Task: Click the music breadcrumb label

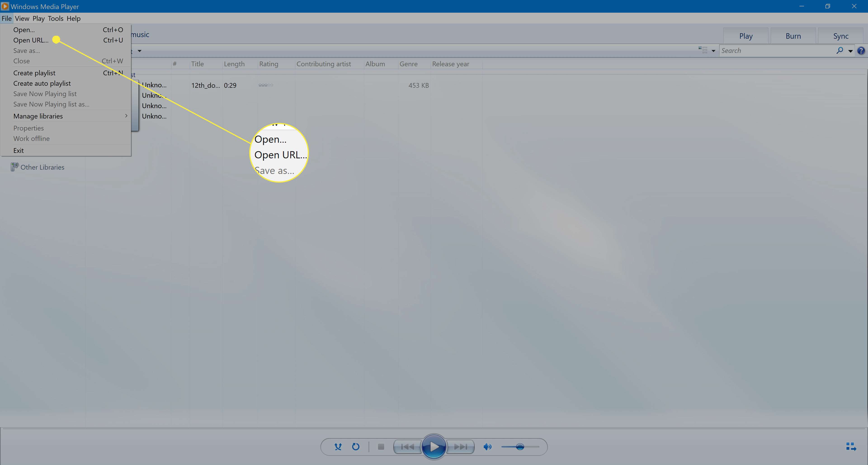Action: click(140, 34)
